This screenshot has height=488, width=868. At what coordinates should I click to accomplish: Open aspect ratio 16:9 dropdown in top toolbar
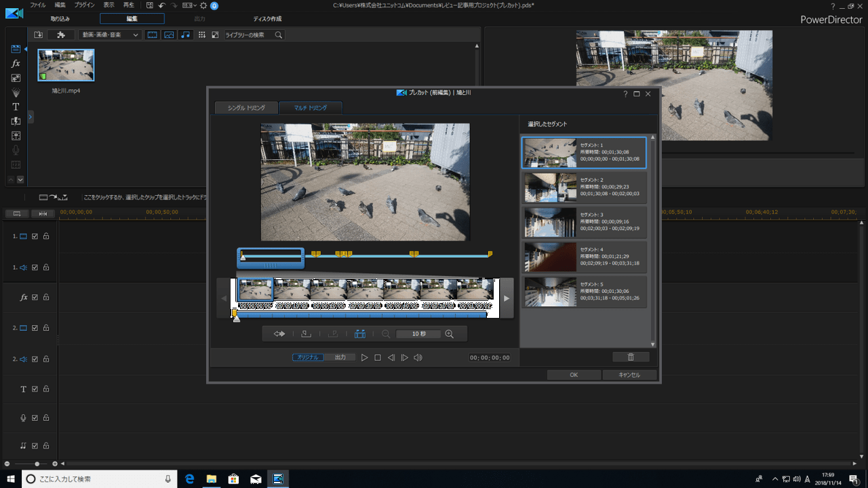pyautogui.click(x=190, y=5)
